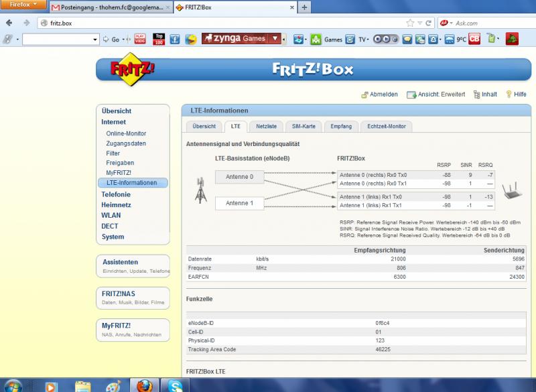Viewport: 536px width, 392px height.
Task: Open Paint from the taskbar
Action: tap(113, 387)
